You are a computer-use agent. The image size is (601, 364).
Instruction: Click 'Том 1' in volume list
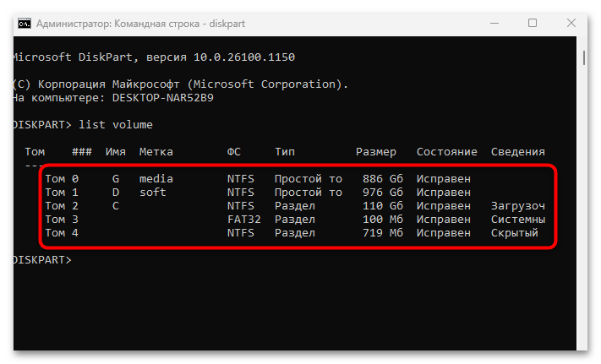[x=62, y=193]
